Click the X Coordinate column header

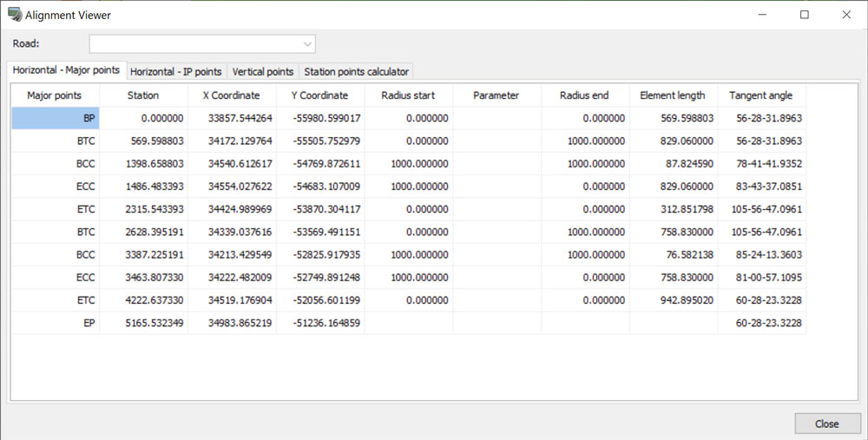232,95
